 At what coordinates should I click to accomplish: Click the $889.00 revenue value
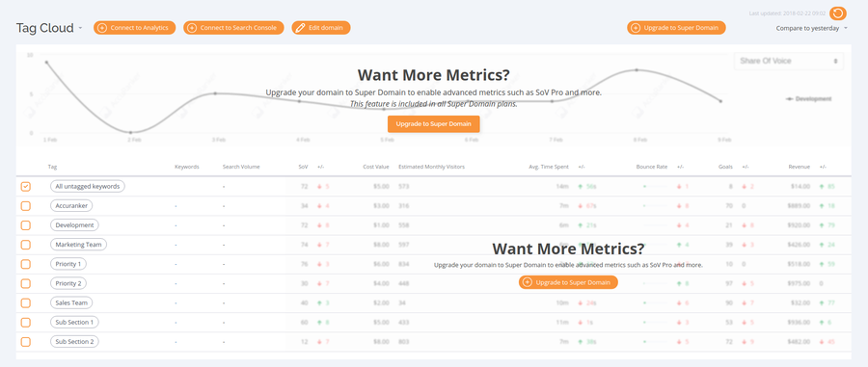800,205
